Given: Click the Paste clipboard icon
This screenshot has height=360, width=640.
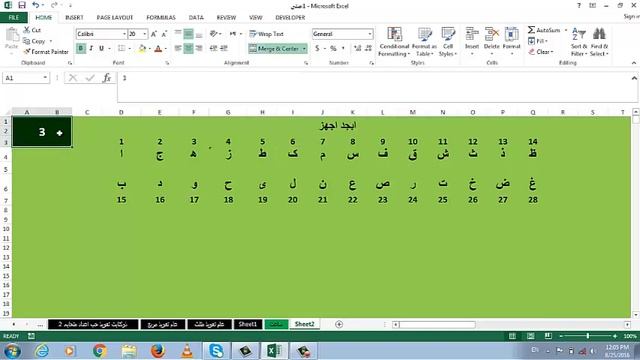Looking at the screenshot, I should pos(12,35).
